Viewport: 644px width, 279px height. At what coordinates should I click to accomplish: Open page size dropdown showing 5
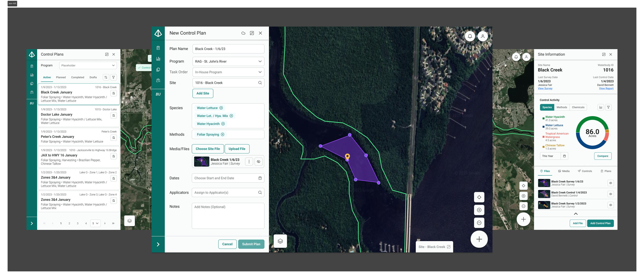coord(95,223)
